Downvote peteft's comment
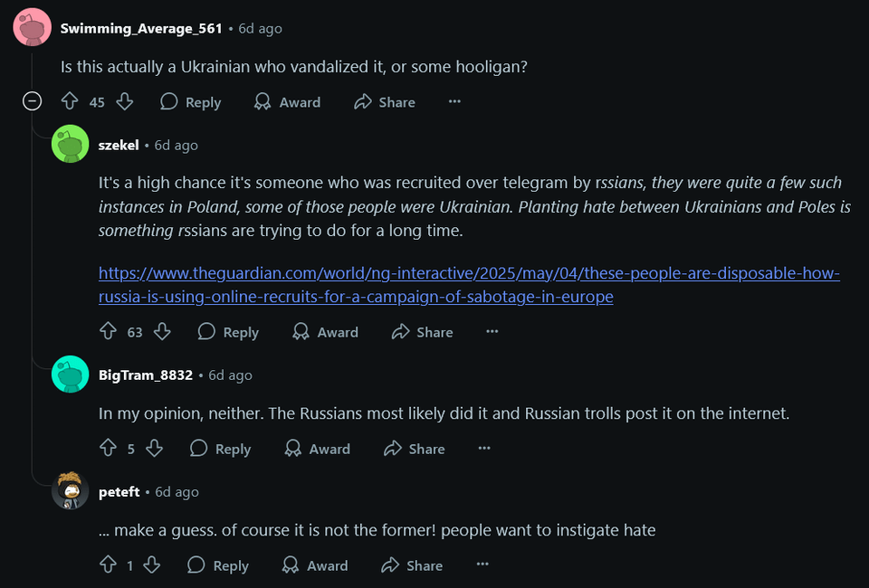 click(152, 564)
